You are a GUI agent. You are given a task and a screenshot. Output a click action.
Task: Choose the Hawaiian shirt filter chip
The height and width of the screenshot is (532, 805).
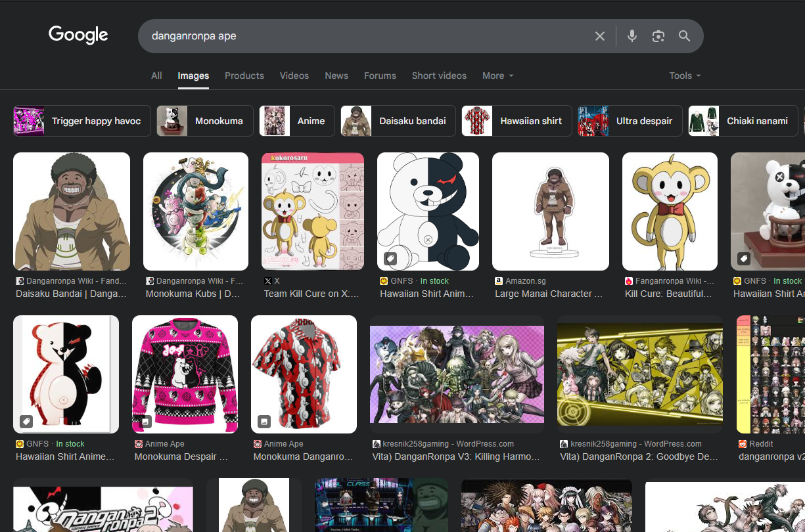click(x=517, y=121)
